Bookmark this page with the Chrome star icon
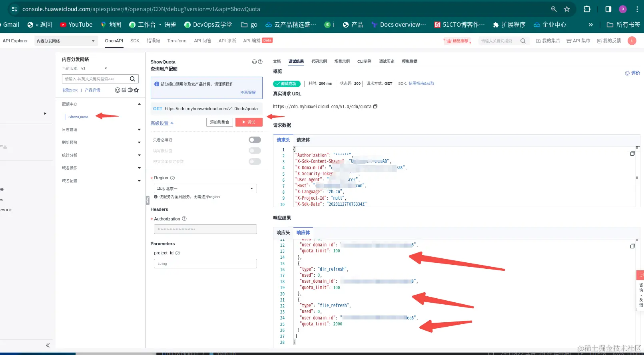The image size is (644, 355). 567,9
